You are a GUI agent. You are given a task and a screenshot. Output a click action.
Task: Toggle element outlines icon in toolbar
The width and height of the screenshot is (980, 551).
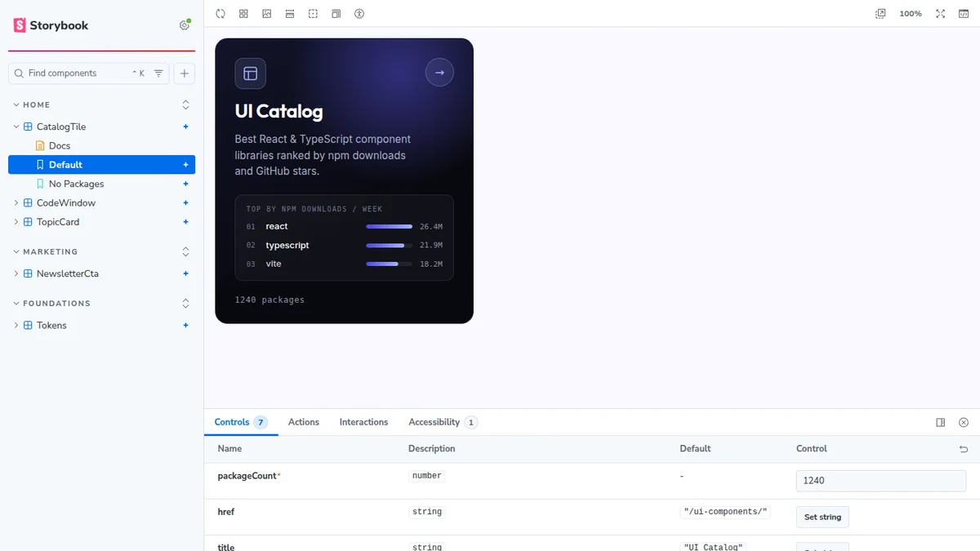pos(313,14)
